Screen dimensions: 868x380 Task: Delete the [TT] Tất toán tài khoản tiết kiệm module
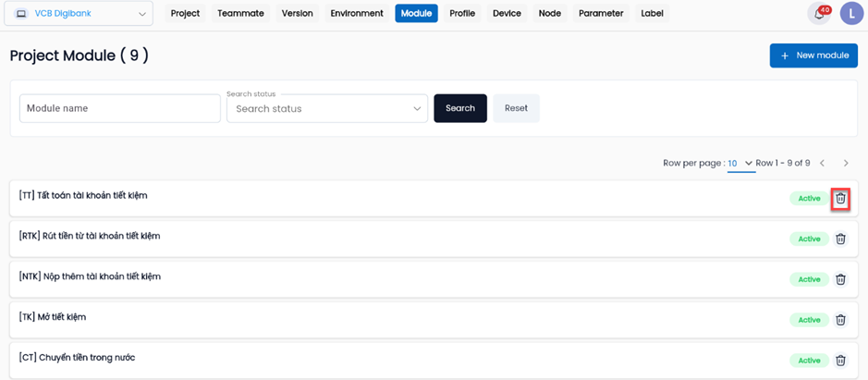point(840,199)
